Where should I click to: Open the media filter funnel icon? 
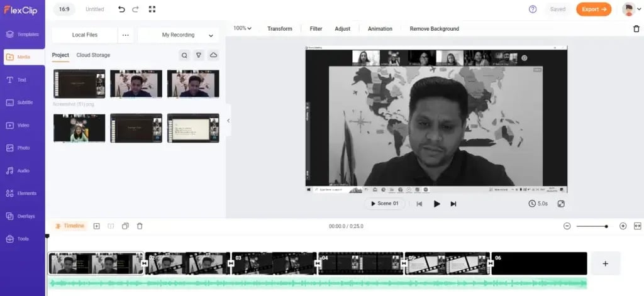pyautogui.click(x=199, y=55)
